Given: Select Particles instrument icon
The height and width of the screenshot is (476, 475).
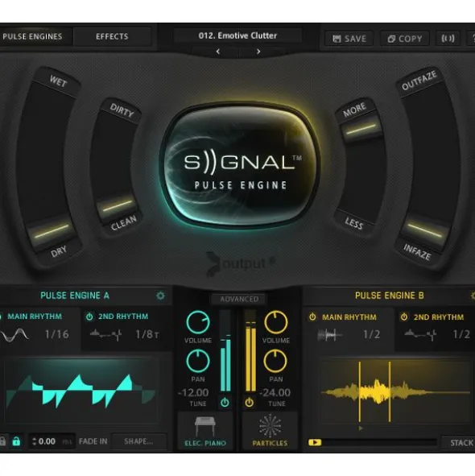Looking at the screenshot, I should (270, 426).
